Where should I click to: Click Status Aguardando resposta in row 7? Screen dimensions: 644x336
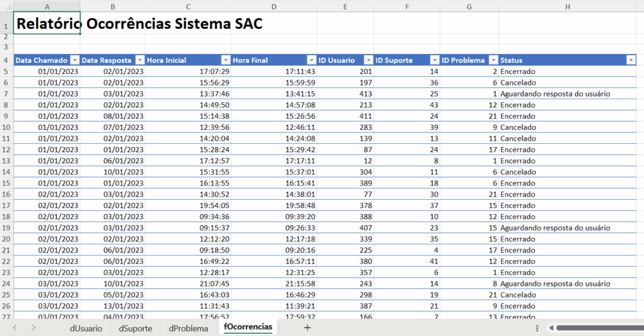click(555, 94)
